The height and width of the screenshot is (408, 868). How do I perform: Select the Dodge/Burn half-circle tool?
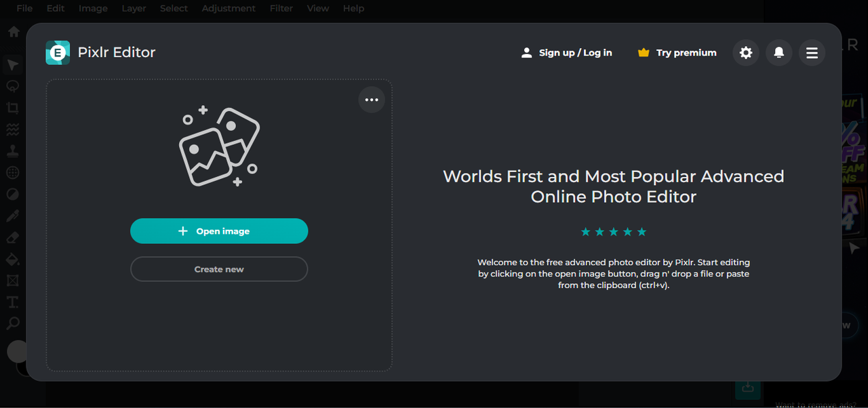tap(13, 195)
